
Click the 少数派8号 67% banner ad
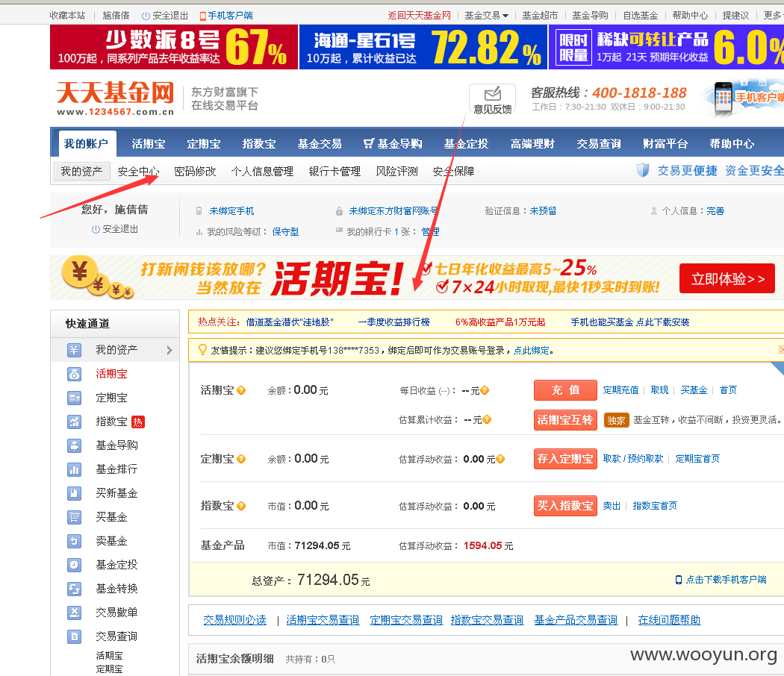coord(174,47)
